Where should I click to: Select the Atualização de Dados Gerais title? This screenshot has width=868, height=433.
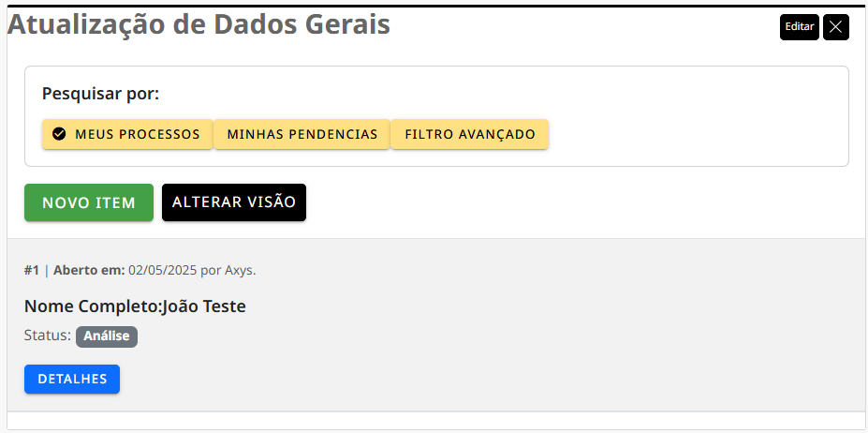pyautogui.click(x=199, y=25)
